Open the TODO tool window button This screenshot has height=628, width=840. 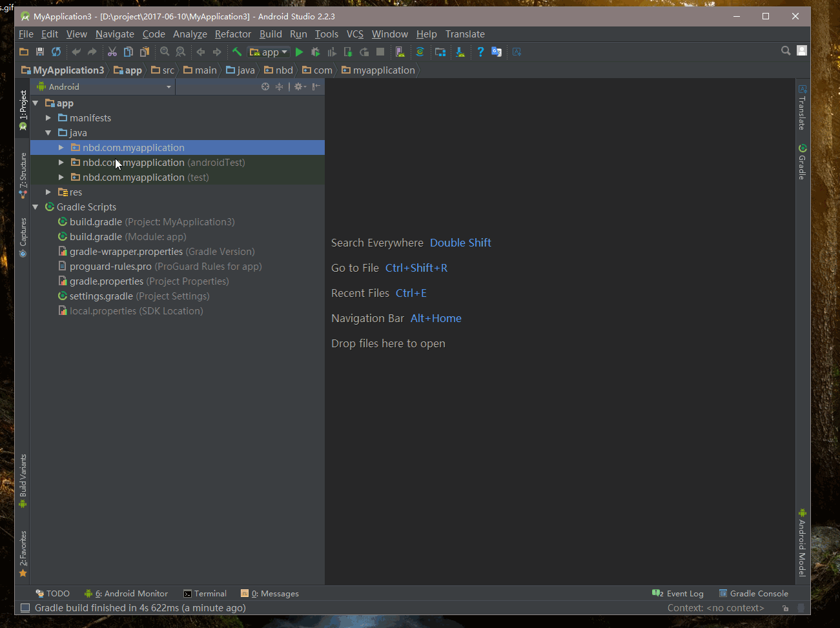pyautogui.click(x=53, y=594)
